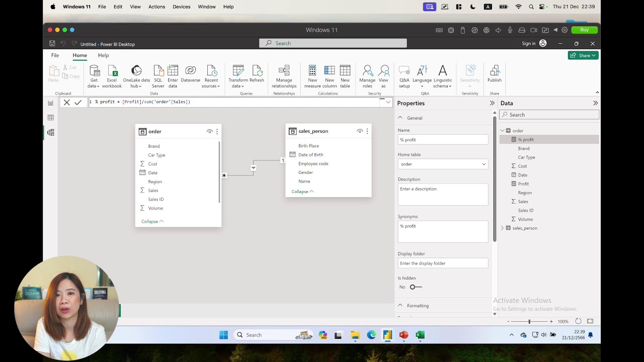Open Manage relationships
Screen dimensions: 644x362
tap(284, 76)
